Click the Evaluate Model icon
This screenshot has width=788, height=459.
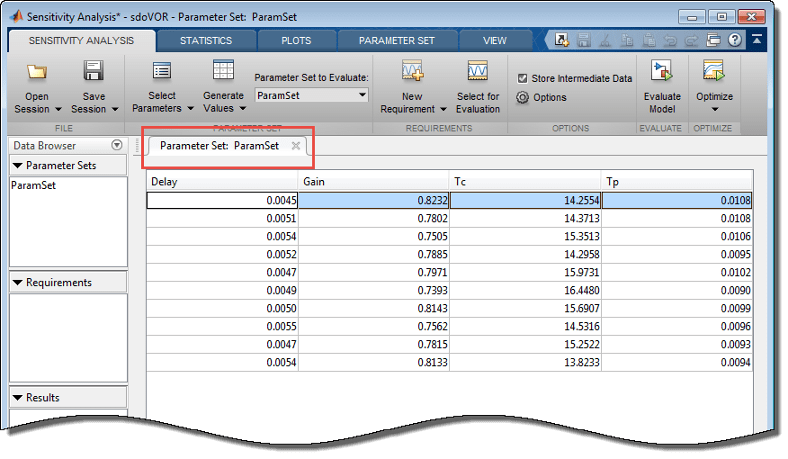[x=661, y=70]
